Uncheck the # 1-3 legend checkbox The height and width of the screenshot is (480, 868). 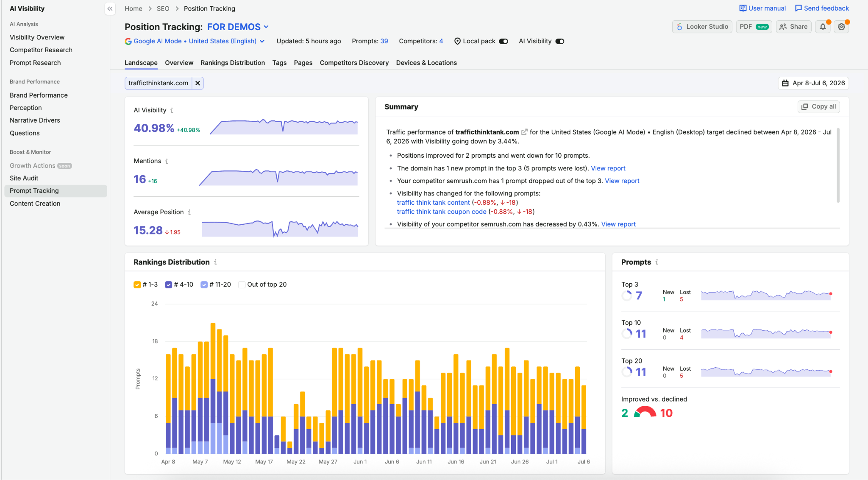pos(137,285)
